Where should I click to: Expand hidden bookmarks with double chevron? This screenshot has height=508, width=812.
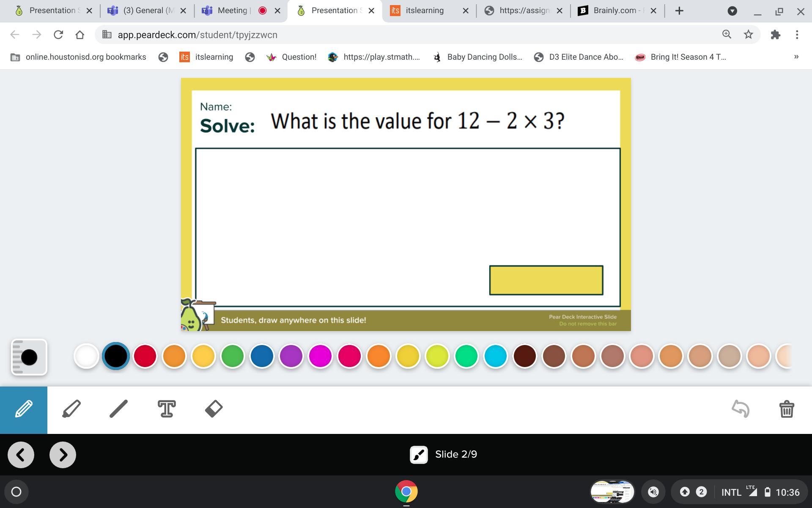[796, 57]
